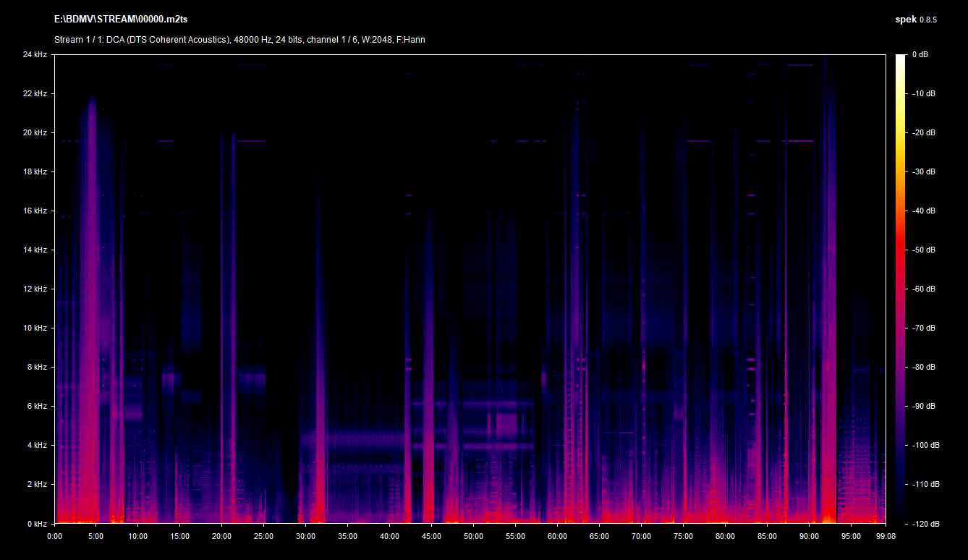Viewport: 968px width, 560px height.
Task: Click the 24 kHz frequency label
Action: 35,55
